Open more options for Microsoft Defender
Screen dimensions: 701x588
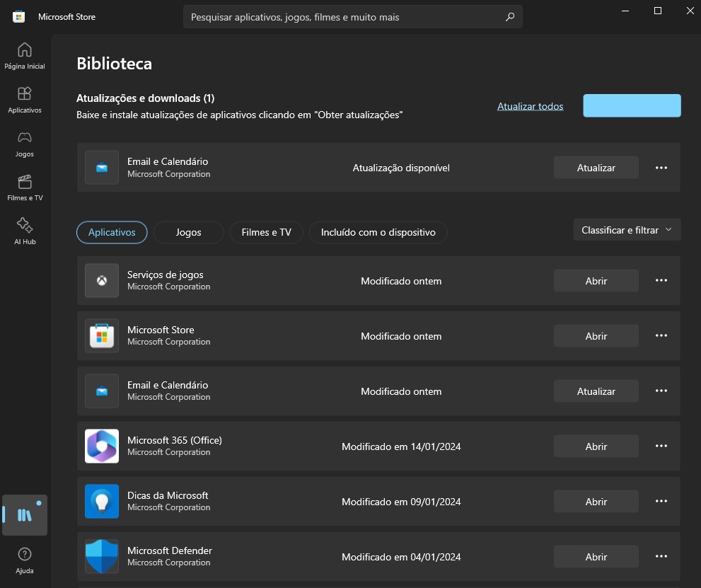point(661,557)
